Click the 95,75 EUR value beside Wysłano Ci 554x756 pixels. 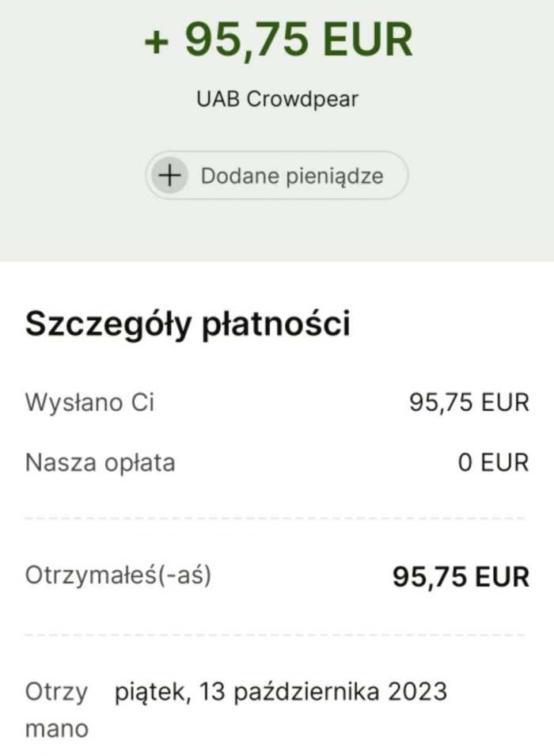469,402
